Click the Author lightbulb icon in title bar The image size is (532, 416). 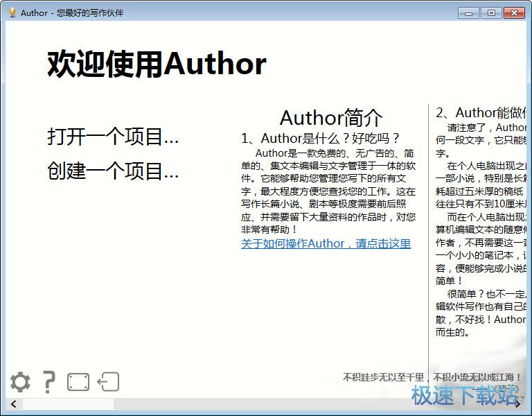pos(12,12)
